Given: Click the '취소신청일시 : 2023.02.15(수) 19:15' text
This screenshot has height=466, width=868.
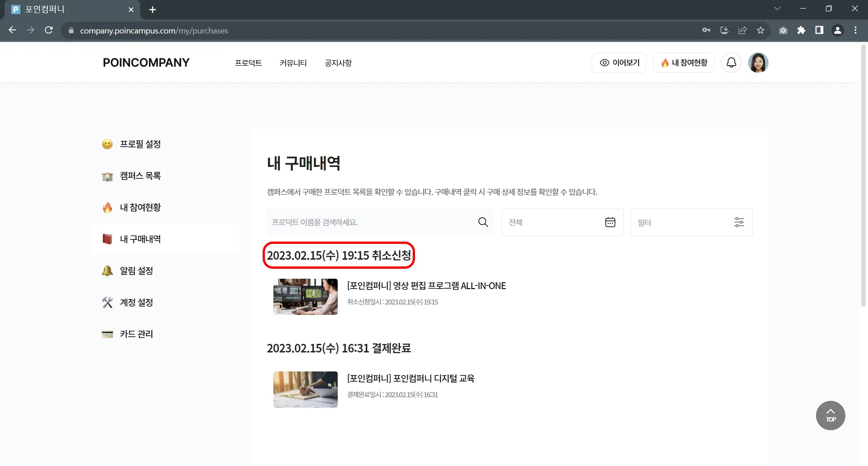Looking at the screenshot, I should [392, 302].
